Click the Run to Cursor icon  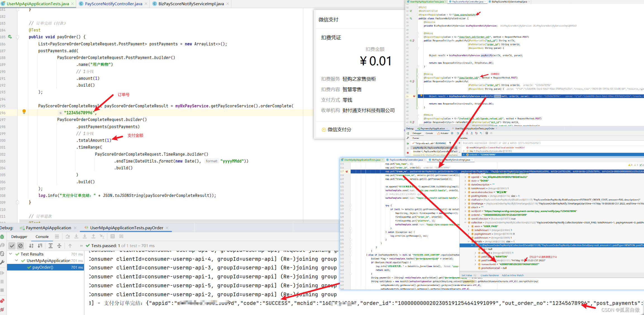click(102, 237)
